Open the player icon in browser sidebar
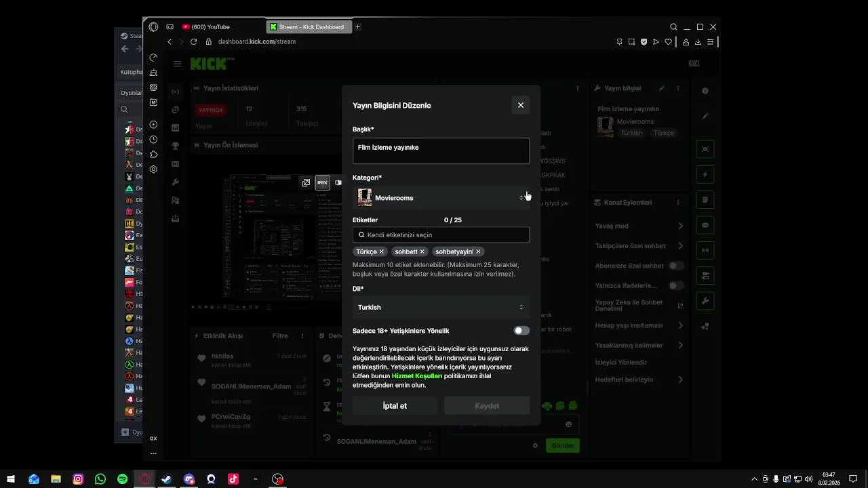 (x=153, y=125)
